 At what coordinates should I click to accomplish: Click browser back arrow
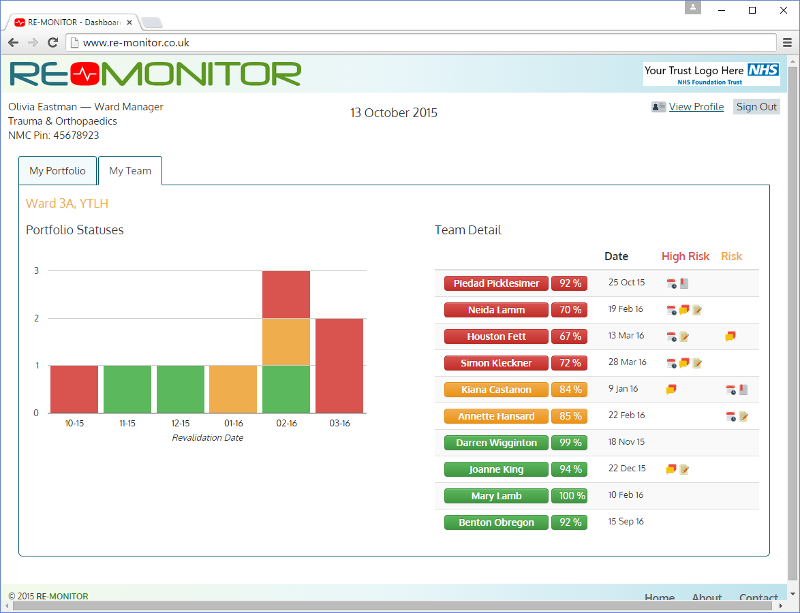(13, 43)
